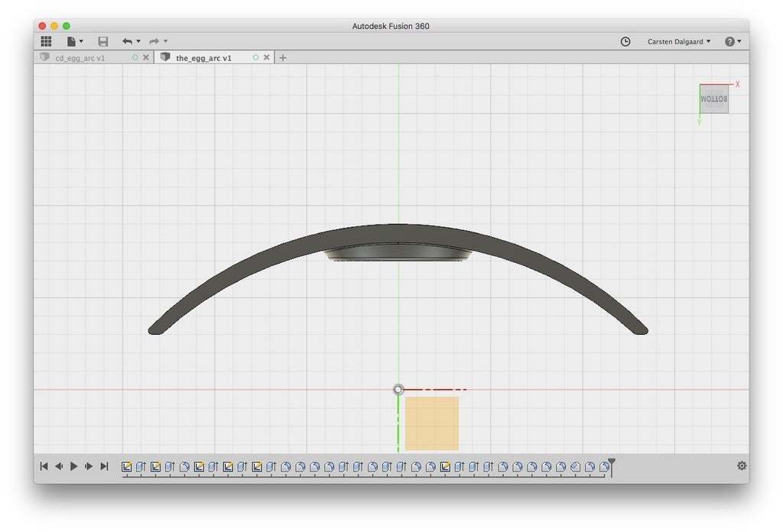Open the Job Status clock icon
This screenshot has width=783, height=532.
[625, 41]
